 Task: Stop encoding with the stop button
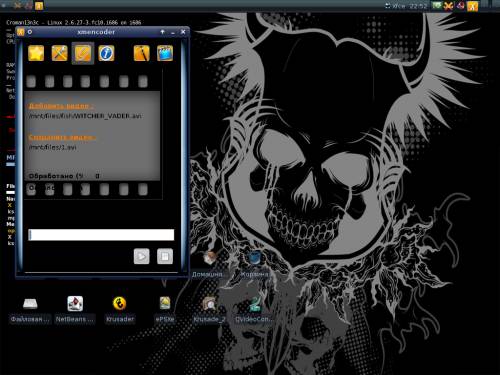pos(165,256)
